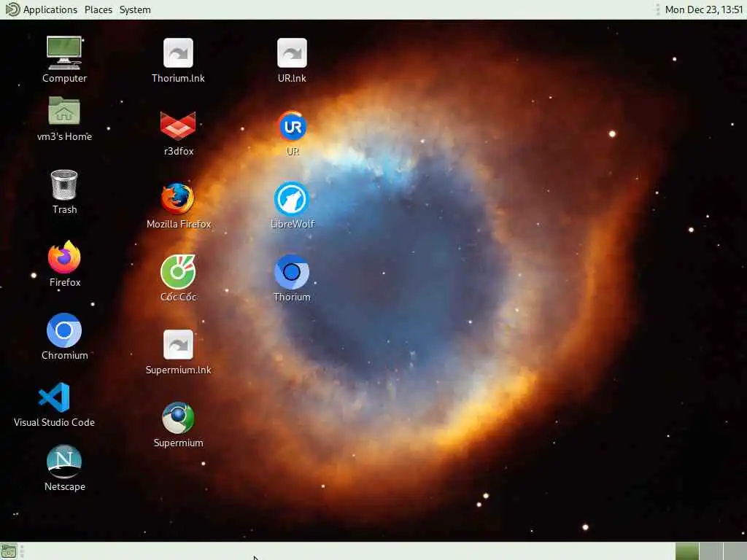The image size is (747, 560).
Task: Open the Places menu
Action: pyautogui.click(x=98, y=9)
